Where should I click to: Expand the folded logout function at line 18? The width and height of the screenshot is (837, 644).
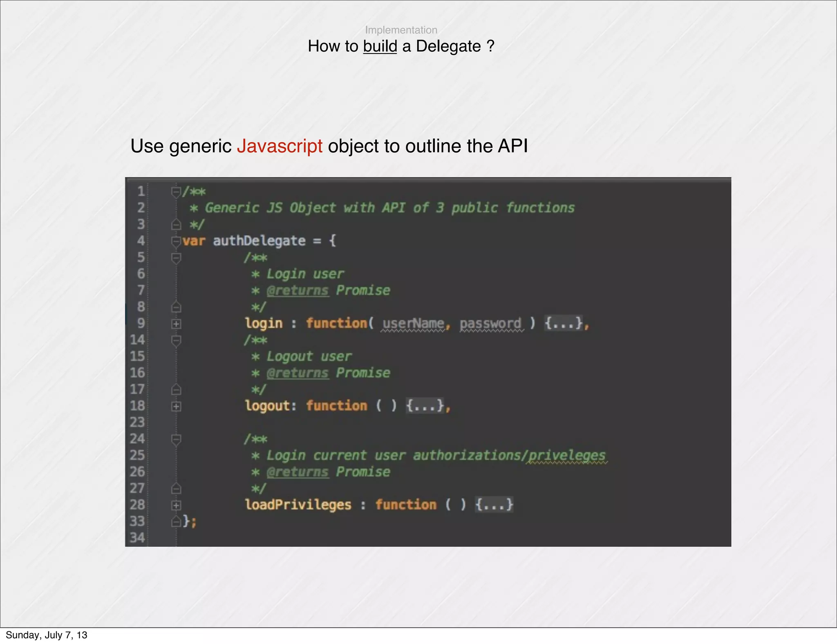pos(176,407)
